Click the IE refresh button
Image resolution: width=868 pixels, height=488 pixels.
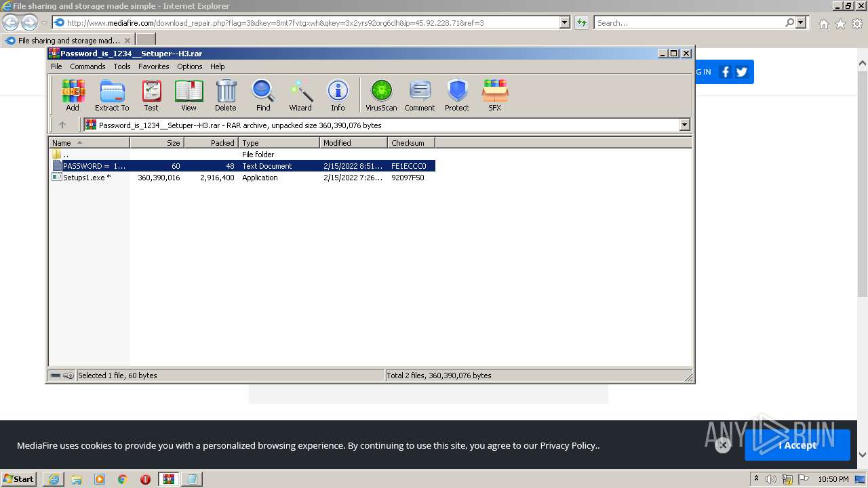click(x=581, y=22)
